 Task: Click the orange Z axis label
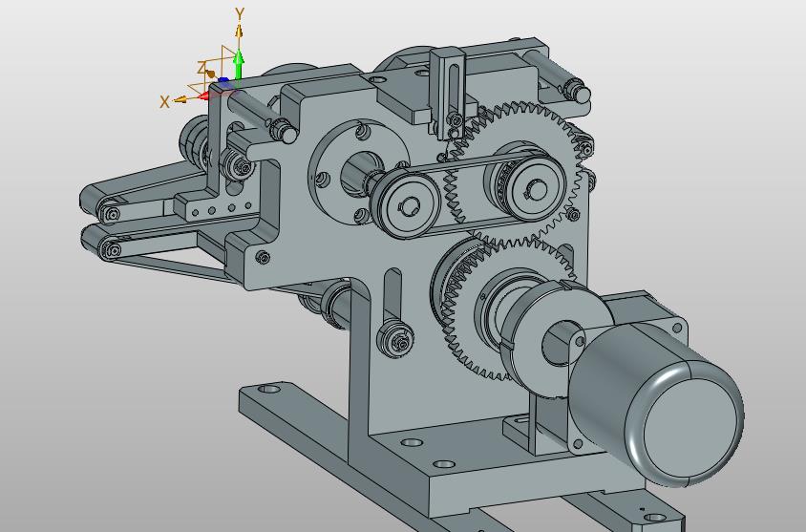point(201,67)
